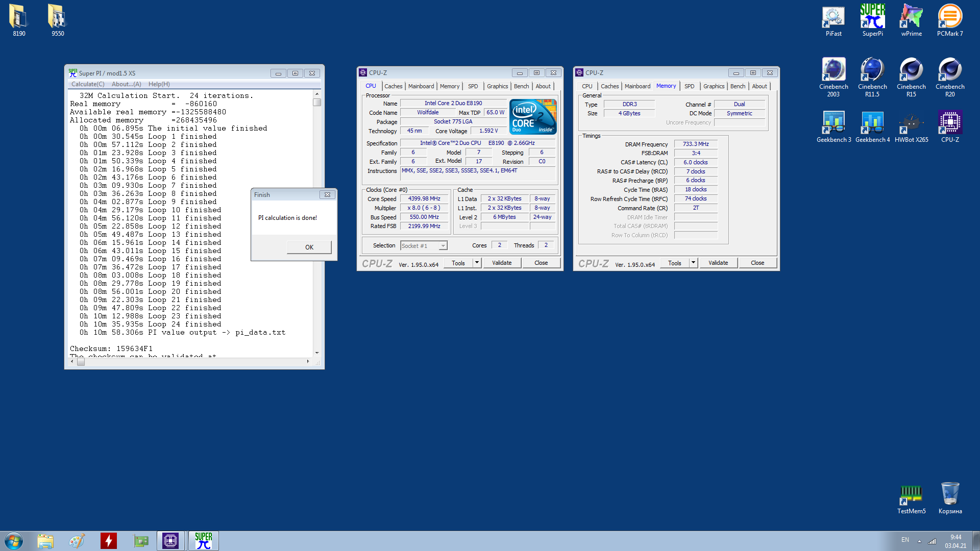Switch to CPU-Z taskbar button
Image resolution: width=980 pixels, height=551 pixels.
(x=170, y=541)
